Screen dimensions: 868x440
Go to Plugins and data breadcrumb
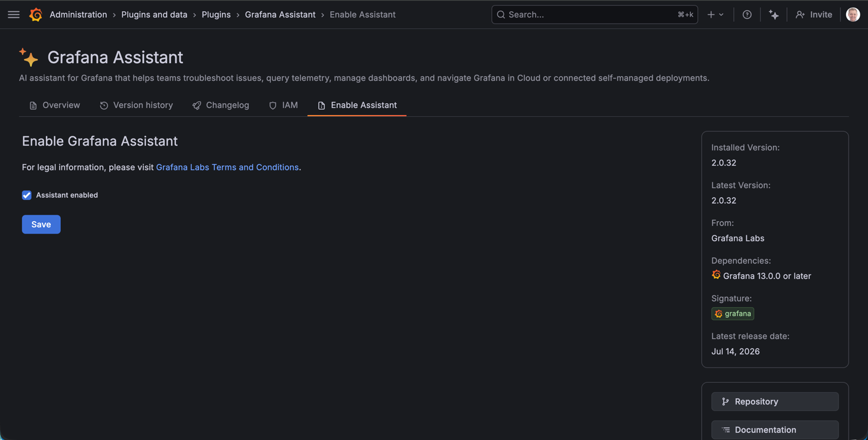(154, 15)
